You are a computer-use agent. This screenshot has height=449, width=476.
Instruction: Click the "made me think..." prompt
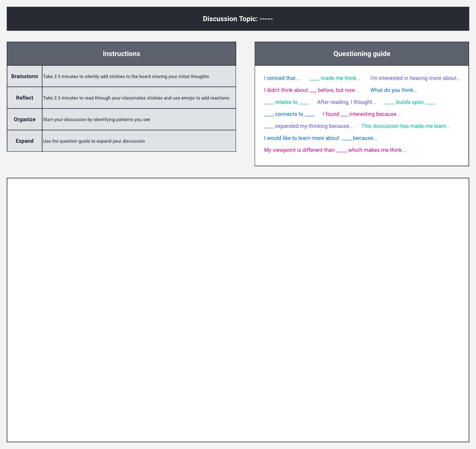(335, 78)
